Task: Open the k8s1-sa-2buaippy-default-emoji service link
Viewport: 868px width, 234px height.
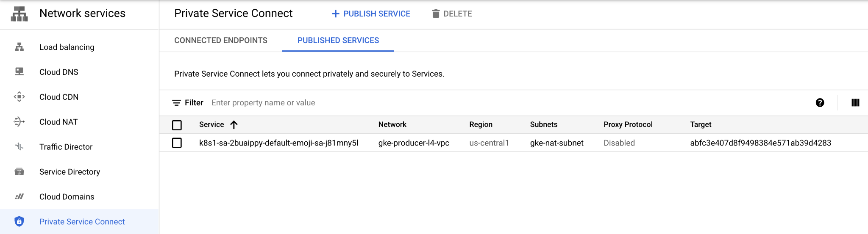Action: pos(278,143)
